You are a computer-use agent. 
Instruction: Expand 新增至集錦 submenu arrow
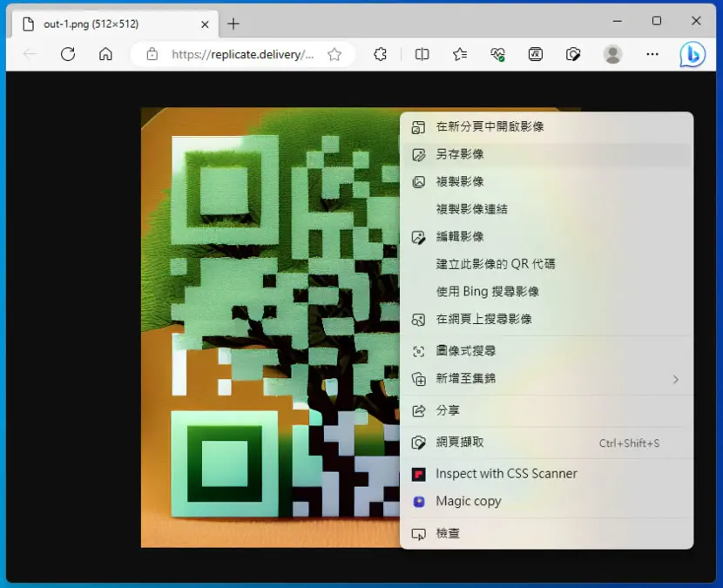click(675, 379)
